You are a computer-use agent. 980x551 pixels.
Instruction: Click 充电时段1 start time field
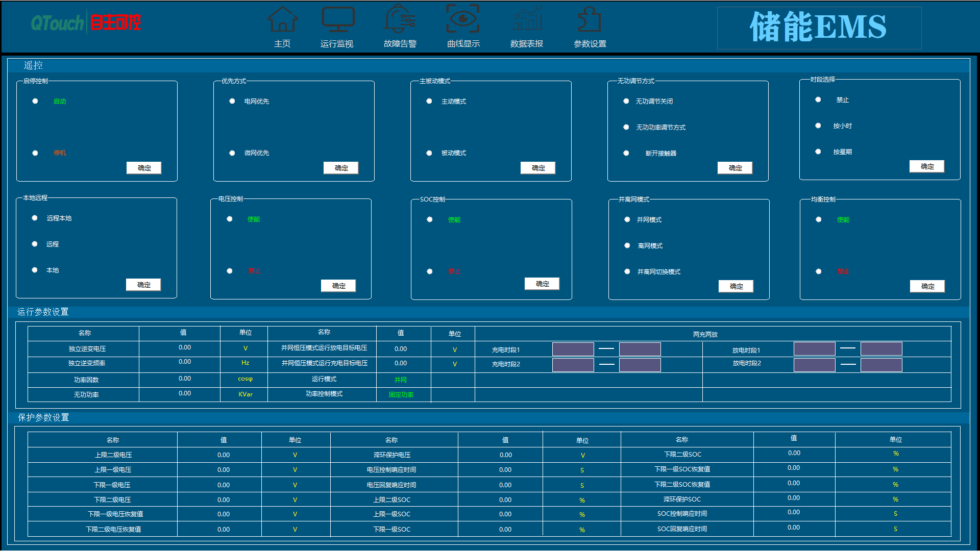tap(573, 349)
